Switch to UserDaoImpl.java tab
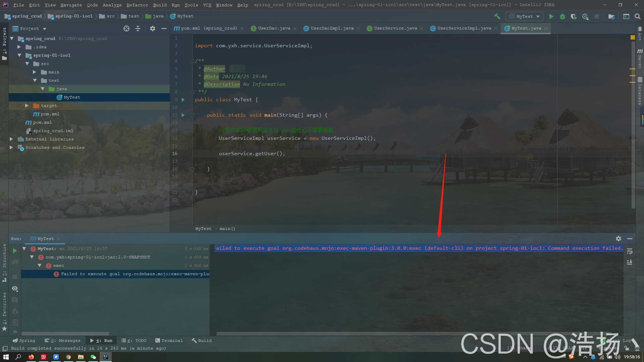644x362 pixels. click(332, 28)
